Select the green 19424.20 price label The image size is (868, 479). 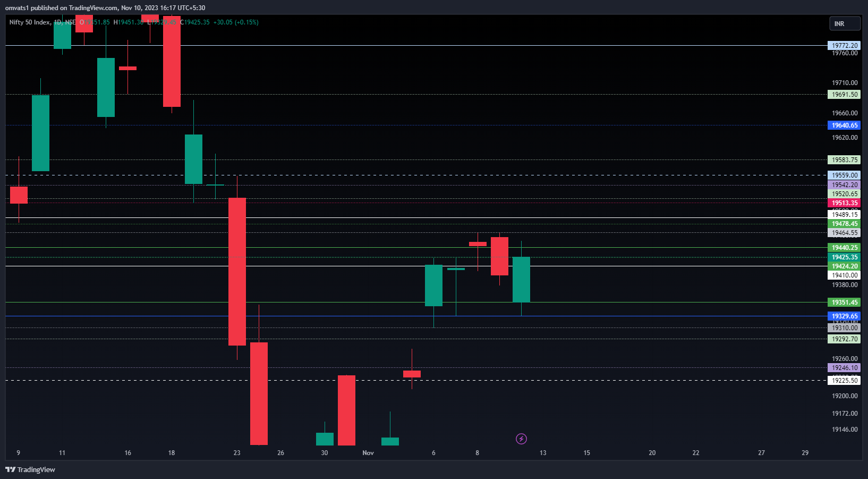point(844,266)
